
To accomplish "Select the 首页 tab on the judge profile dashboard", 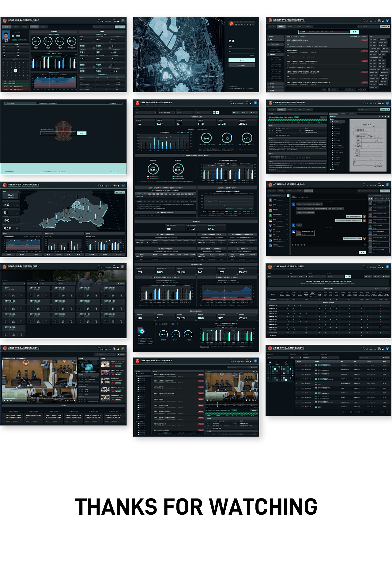I will click(6, 27).
